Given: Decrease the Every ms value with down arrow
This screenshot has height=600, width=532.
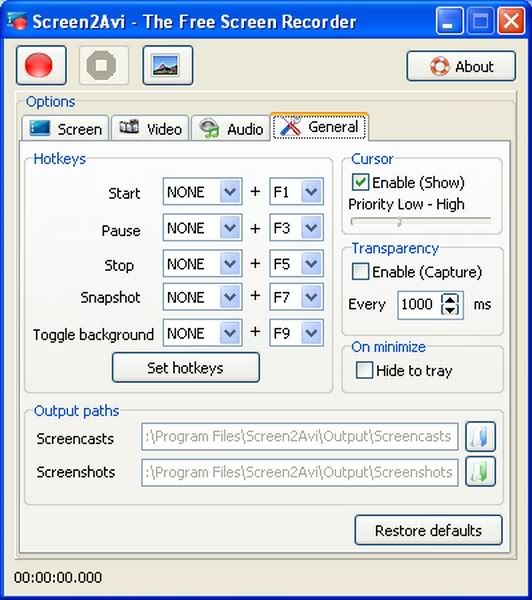Looking at the screenshot, I should [x=450, y=310].
